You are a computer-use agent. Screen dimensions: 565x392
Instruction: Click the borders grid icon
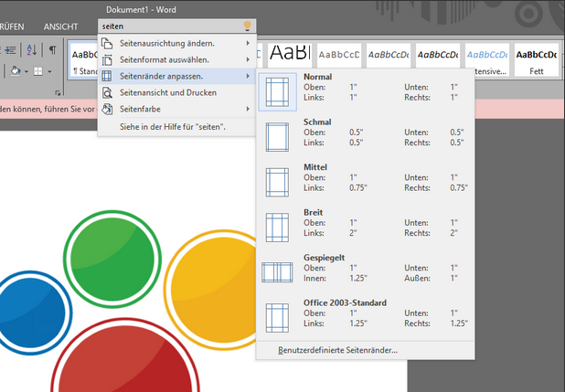click(37, 71)
